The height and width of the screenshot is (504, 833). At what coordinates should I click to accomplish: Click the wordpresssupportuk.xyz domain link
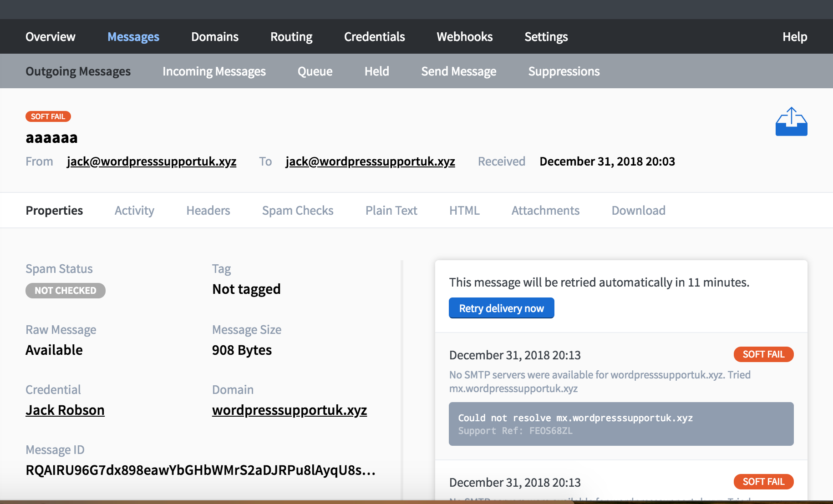tap(290, 410)
